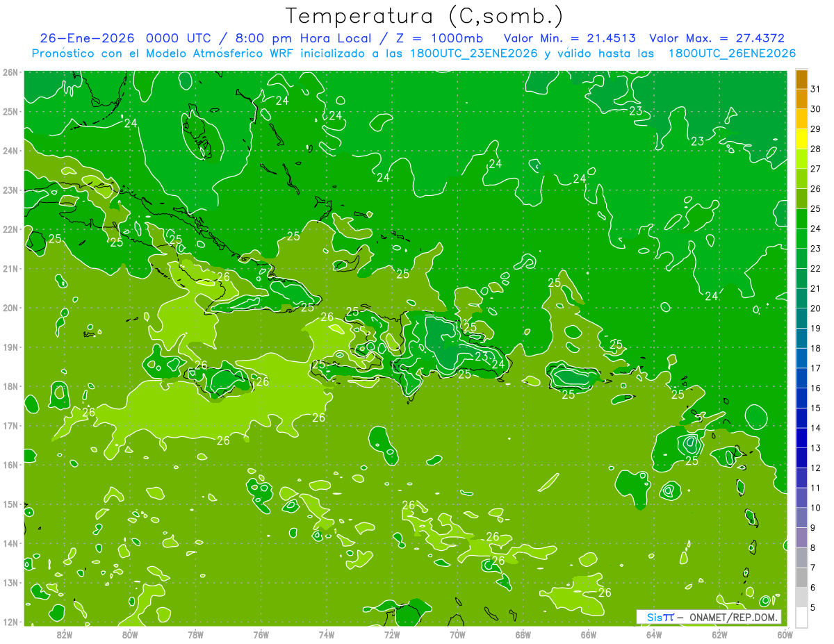Click the 14N latitude axis label
This screenshot has width=834, height=644.
pyautogui.click(x=10, y=543)
